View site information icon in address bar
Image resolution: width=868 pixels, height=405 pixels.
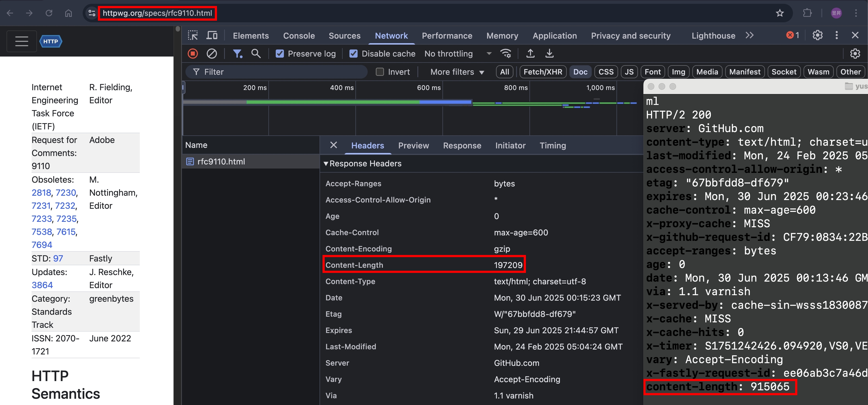pos(92,13)
